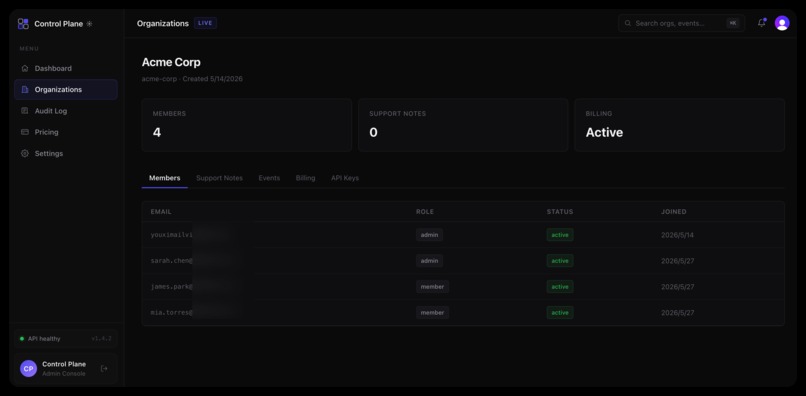Click the active status badge for sarah.chen
806x396 pixels.
[x=560, y=261]
